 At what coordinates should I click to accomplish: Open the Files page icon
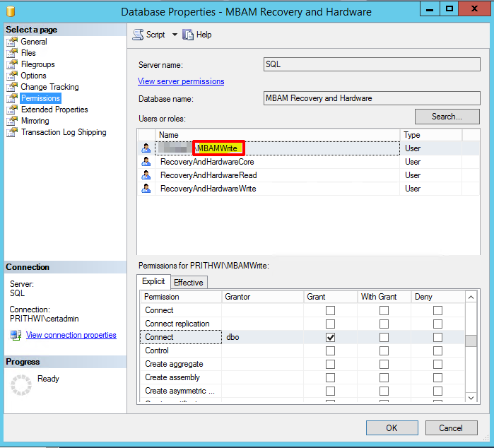click(x=12, y=53)
